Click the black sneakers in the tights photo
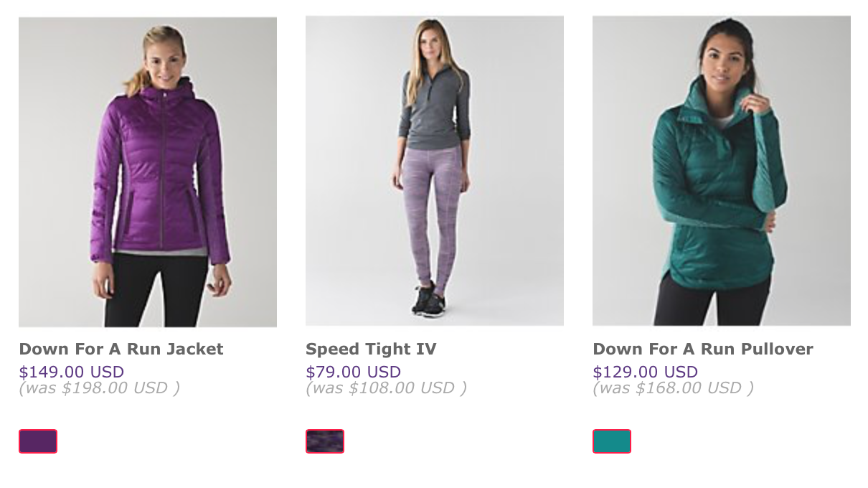 429,300
